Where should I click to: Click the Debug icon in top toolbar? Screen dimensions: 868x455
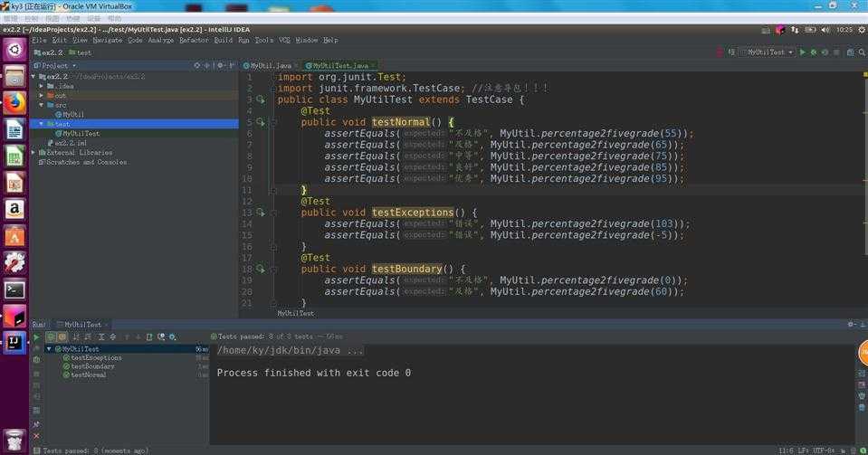point(813,52)
